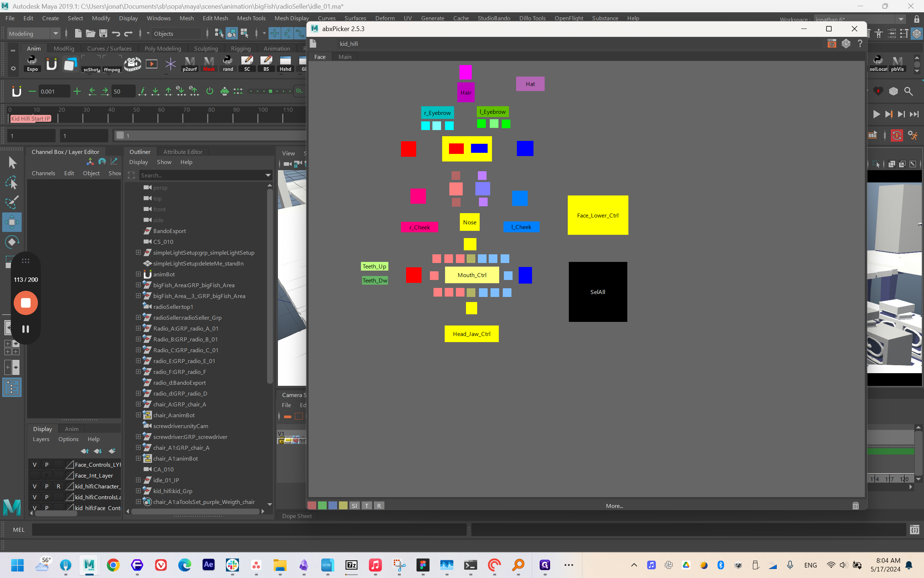Click the p2surf shelf icon
Viewport: 924px width, 578px height.
(x=190, y=64)
